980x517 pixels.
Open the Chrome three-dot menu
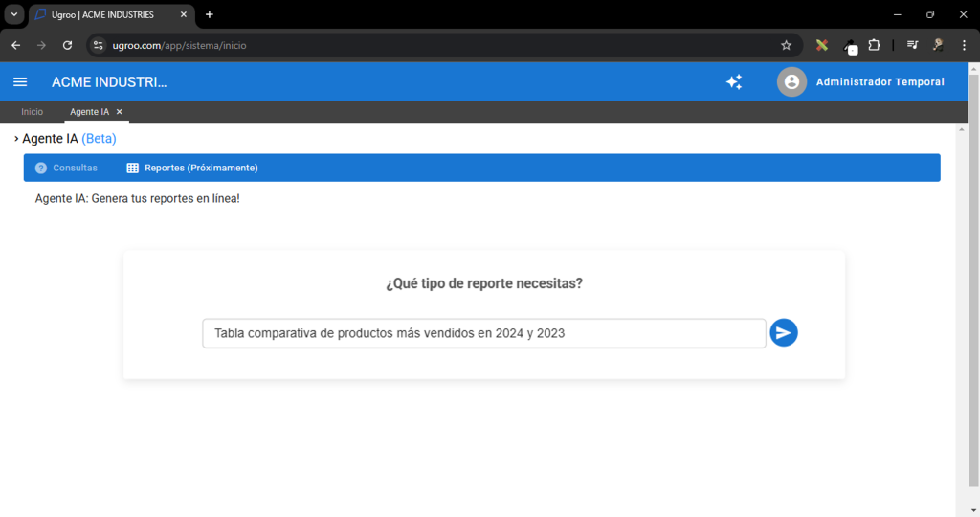(964, 45)
